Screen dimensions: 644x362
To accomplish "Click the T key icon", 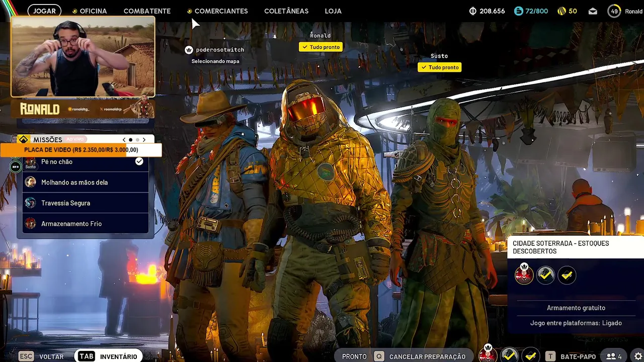I will click(x=550, y=356).
